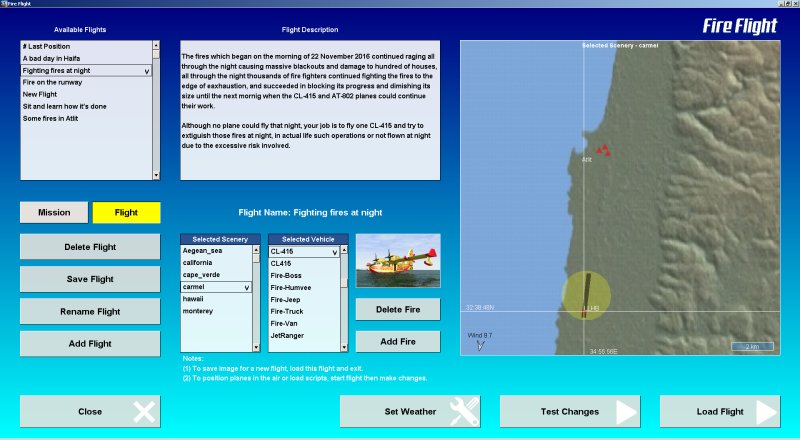This screenshot has width=800, height=440.
Task: Click Available Flights scrollbar up arrow
Action: point(156,45)
